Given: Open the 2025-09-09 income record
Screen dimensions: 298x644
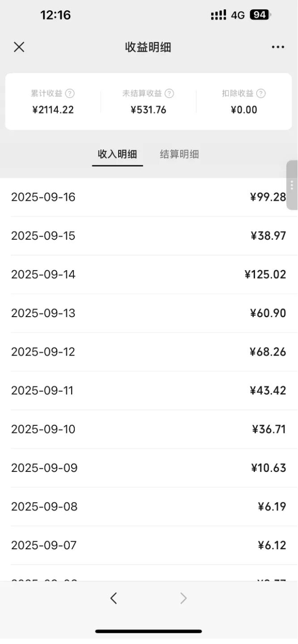Looking at the screenshot, I should click(149, 468).
